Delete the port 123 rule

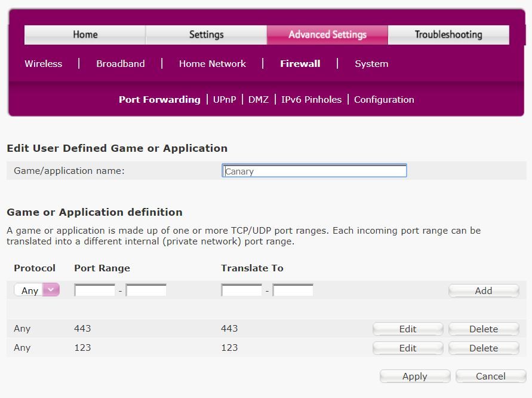483,348
